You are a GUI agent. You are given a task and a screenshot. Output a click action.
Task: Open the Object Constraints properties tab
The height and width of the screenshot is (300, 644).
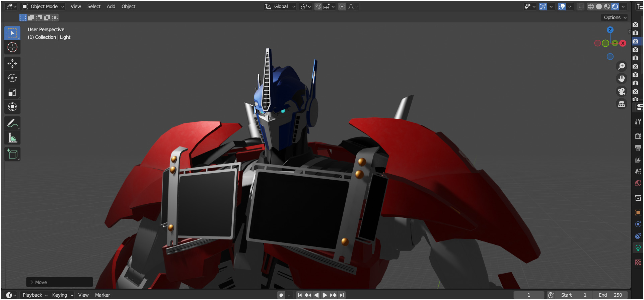(x=638, y=236)
